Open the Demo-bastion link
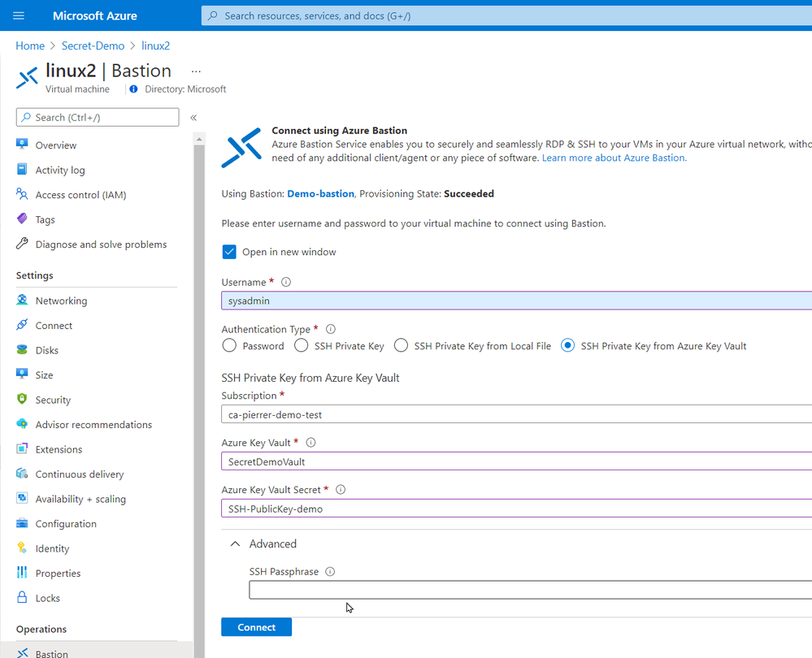 pos(320,193)
